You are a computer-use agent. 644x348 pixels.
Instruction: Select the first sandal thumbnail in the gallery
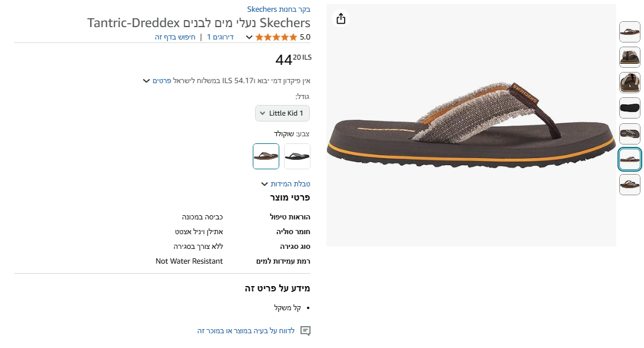[629, 32]
